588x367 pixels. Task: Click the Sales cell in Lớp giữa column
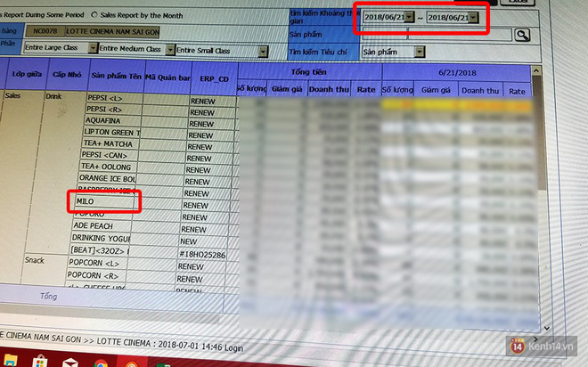12,95
